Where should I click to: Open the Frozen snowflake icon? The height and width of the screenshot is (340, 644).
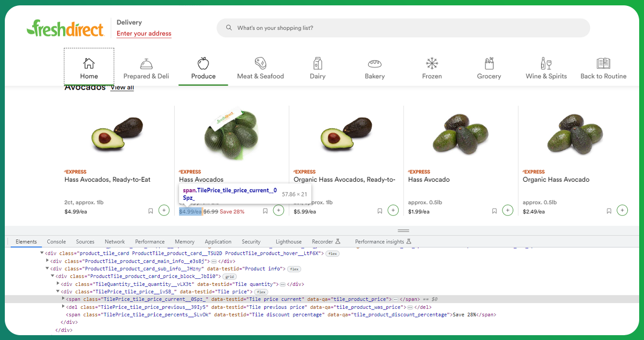pyautogui.click(x=432, y=63)
